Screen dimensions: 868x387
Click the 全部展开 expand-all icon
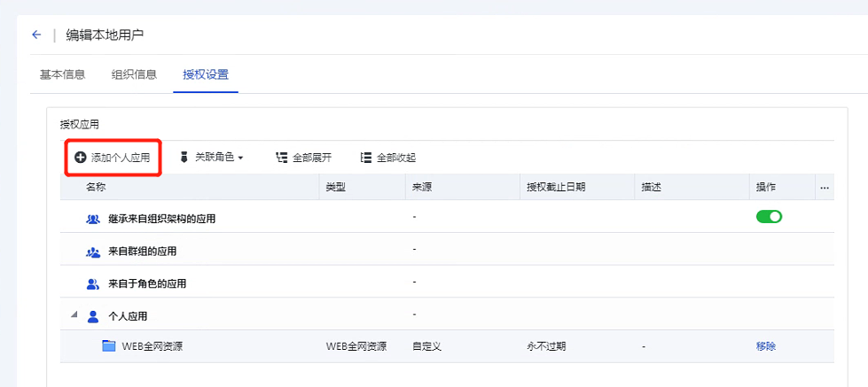point(282,158)
